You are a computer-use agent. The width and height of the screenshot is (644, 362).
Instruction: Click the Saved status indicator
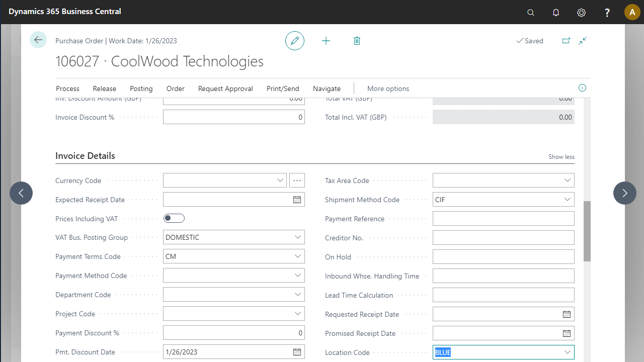point(530,41)
